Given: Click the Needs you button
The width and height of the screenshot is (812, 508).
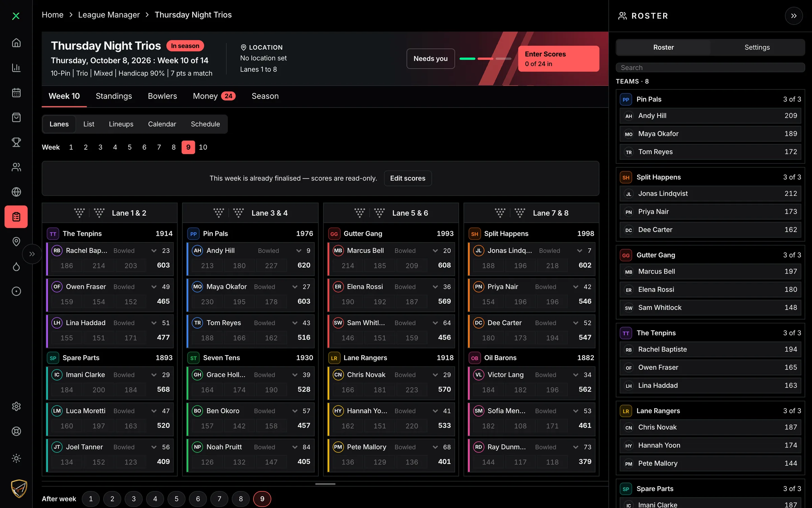Looking at the screenshot, I should [x=430, y=59].
